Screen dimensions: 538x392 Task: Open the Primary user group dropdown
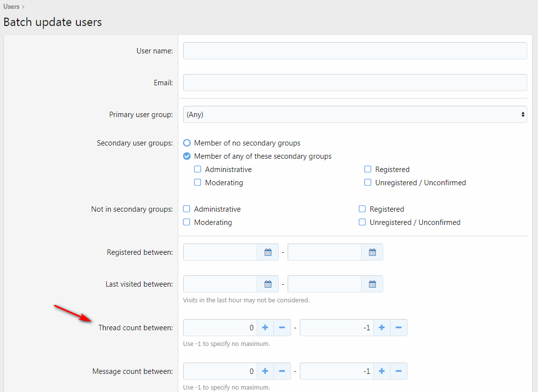coord(355,115)
